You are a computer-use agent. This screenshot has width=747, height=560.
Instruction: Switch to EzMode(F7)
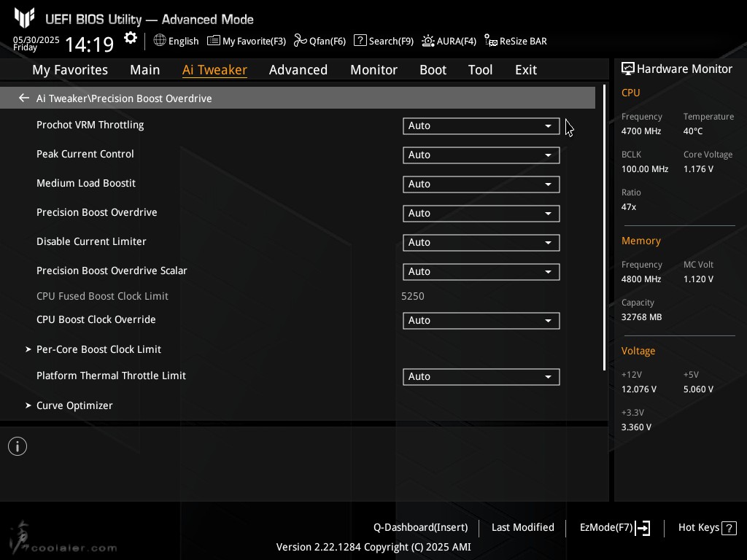[x=614, y=528]
